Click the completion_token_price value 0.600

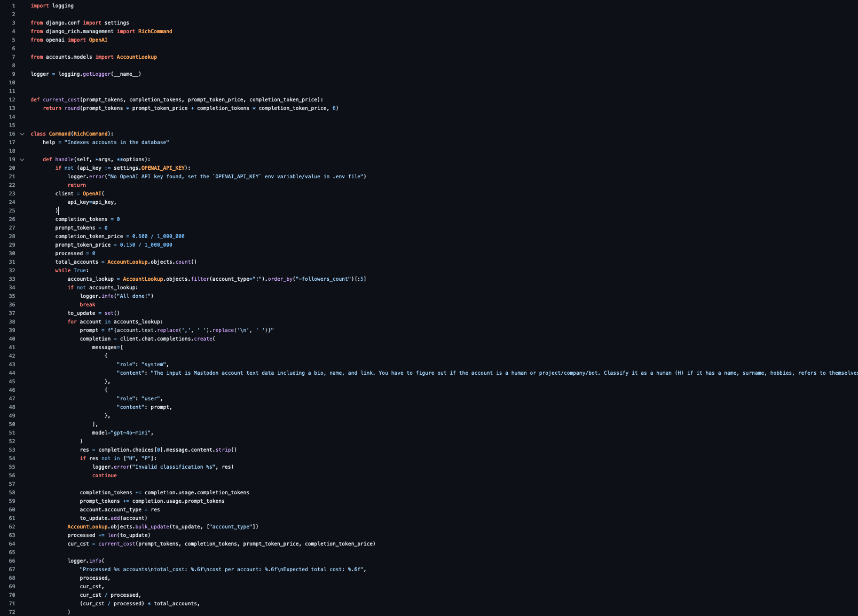(x=140, y=236)
